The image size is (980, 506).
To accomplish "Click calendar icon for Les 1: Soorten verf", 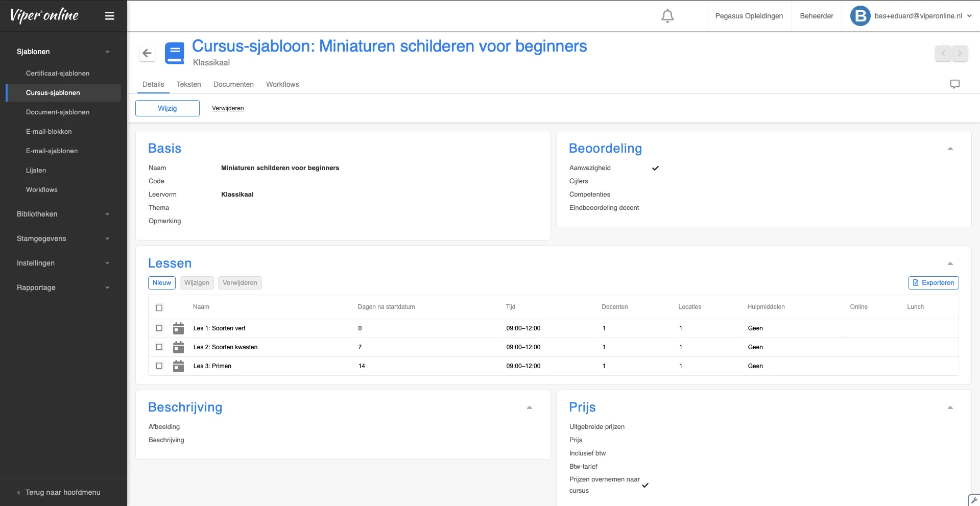I will click(178, 328).
